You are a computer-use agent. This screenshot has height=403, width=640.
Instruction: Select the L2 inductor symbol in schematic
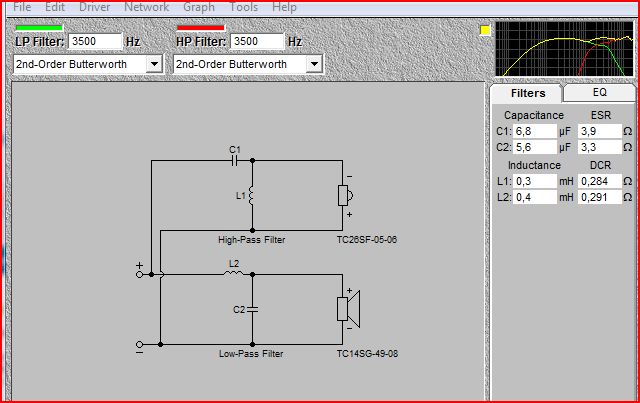point(233,273)
